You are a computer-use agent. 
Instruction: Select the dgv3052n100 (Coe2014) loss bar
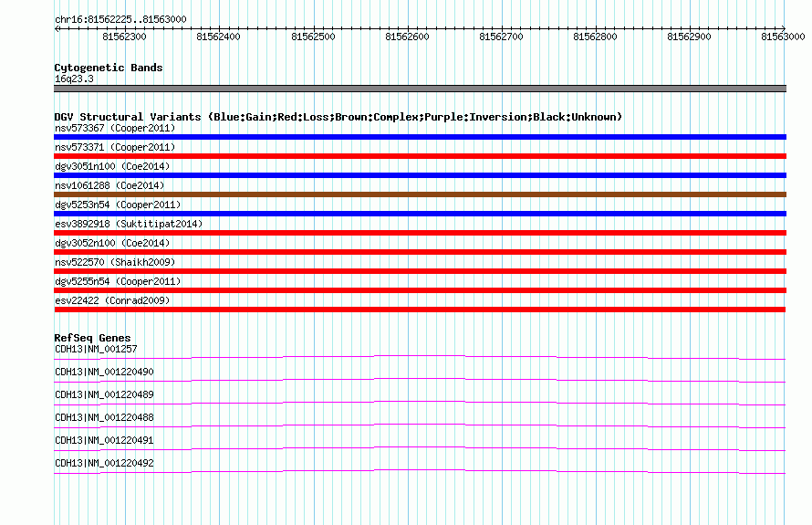(420, 252)
